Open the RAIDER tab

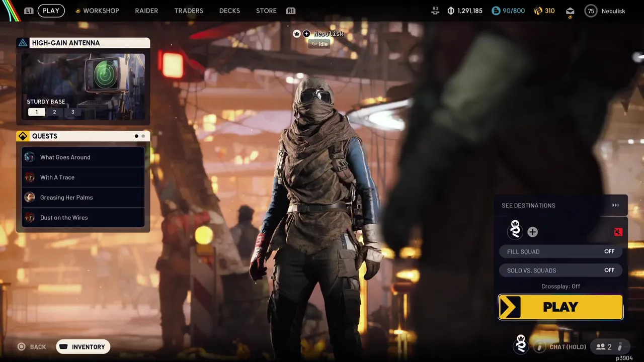[x=146, y=11]
